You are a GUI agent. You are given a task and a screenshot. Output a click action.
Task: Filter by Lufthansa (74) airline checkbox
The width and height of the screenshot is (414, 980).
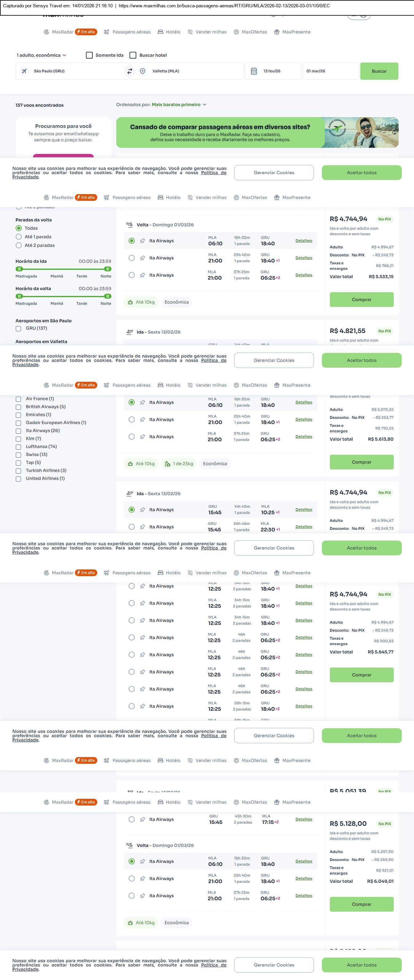18,447
